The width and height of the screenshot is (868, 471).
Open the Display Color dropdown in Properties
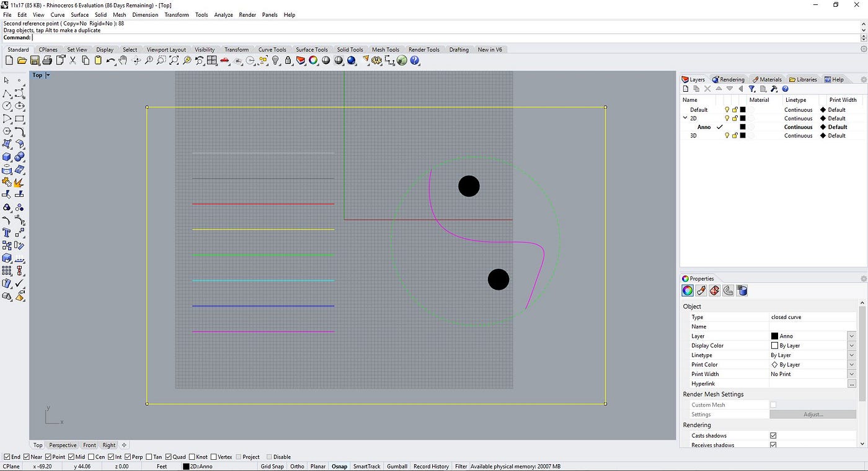(x=851, y=346)
